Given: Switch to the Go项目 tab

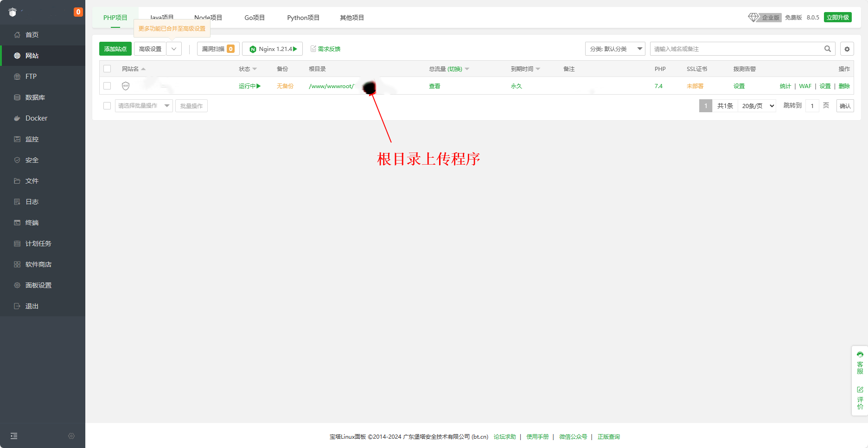Looking at the screenshot, I should (255, 18).
